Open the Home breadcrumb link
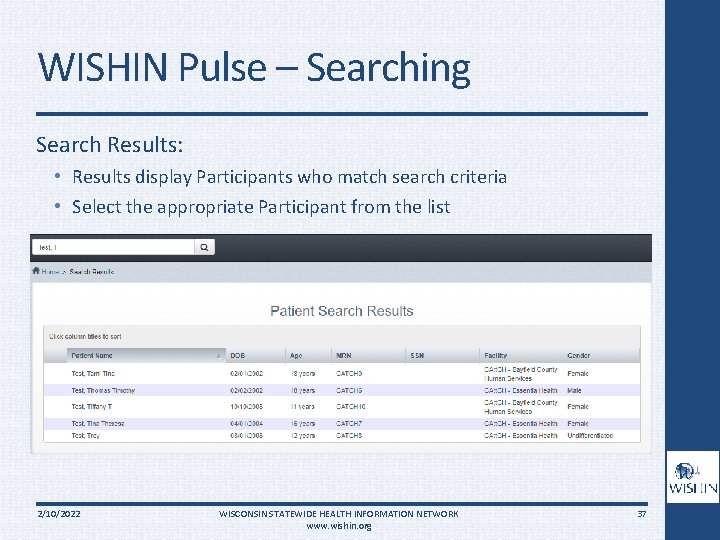This screenshot has width=720, height=540. [x=51, y=272]
